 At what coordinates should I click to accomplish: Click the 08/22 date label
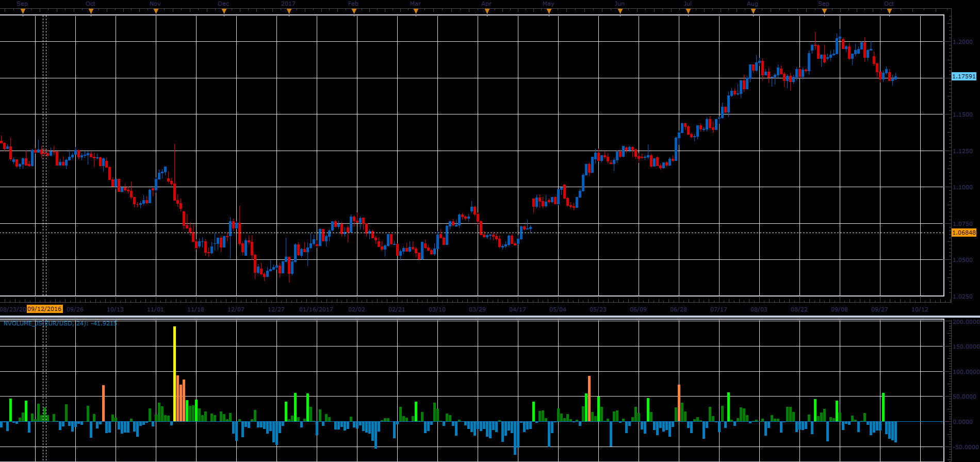[x=799, y=309]
